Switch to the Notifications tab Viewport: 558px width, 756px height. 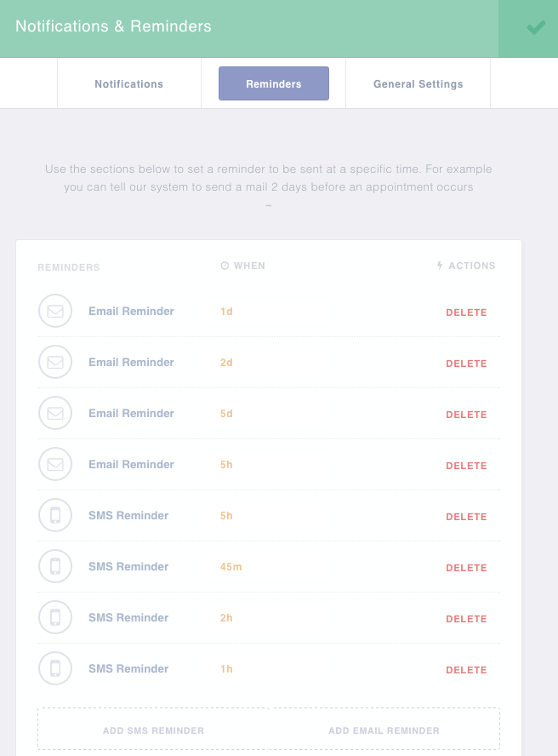[x=129, y=84]
